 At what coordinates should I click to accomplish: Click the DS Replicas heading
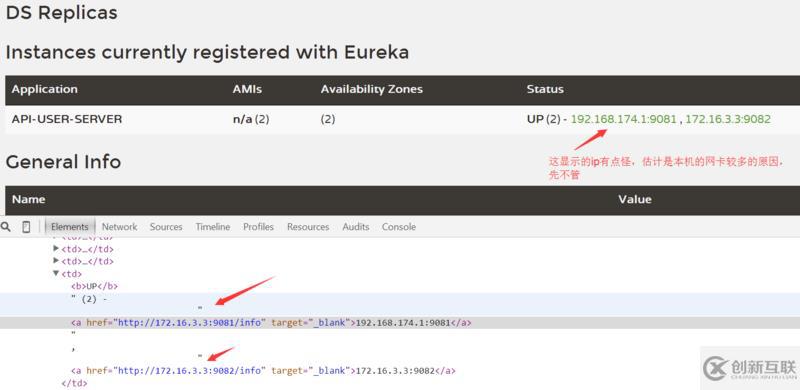click(x=61, y=13)
